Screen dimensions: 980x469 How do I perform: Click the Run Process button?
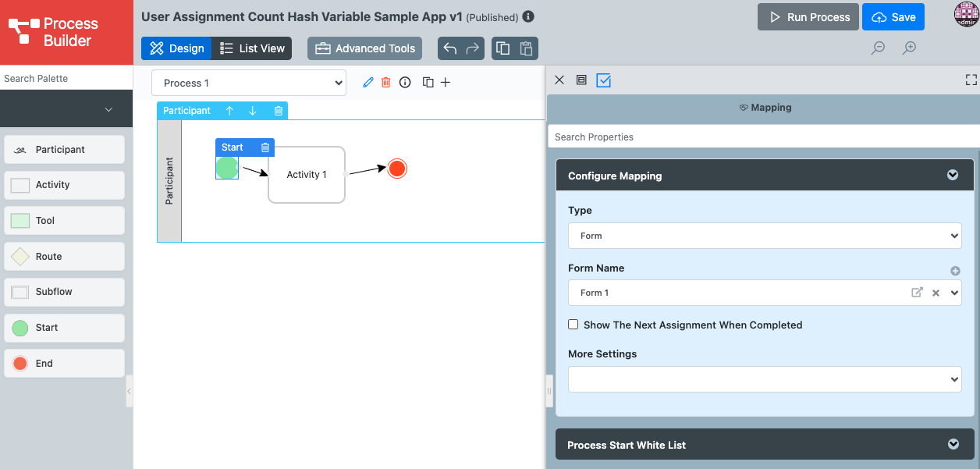tap(808, 17)
